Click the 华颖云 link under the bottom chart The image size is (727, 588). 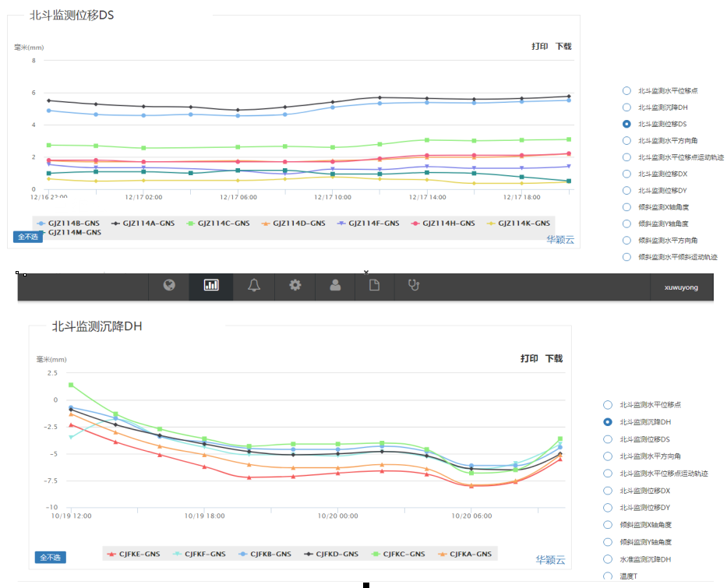tap(550, 560)
